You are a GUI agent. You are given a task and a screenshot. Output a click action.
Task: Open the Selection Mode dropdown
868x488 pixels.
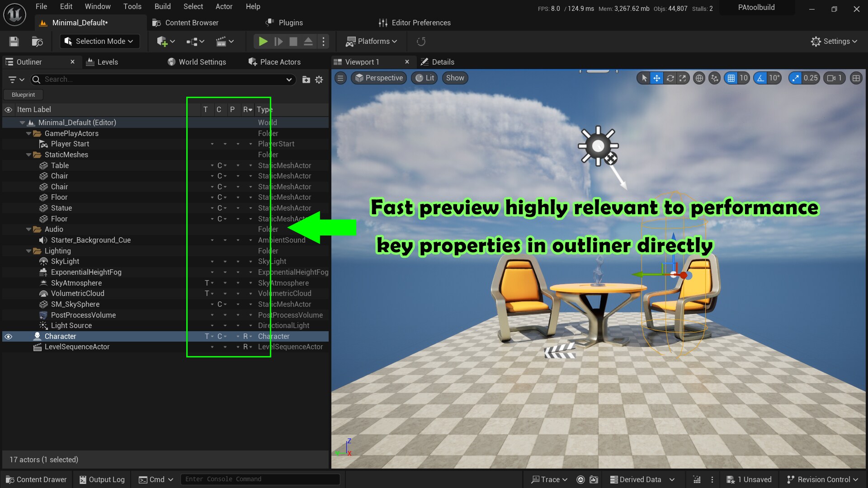tap(99, 41)
